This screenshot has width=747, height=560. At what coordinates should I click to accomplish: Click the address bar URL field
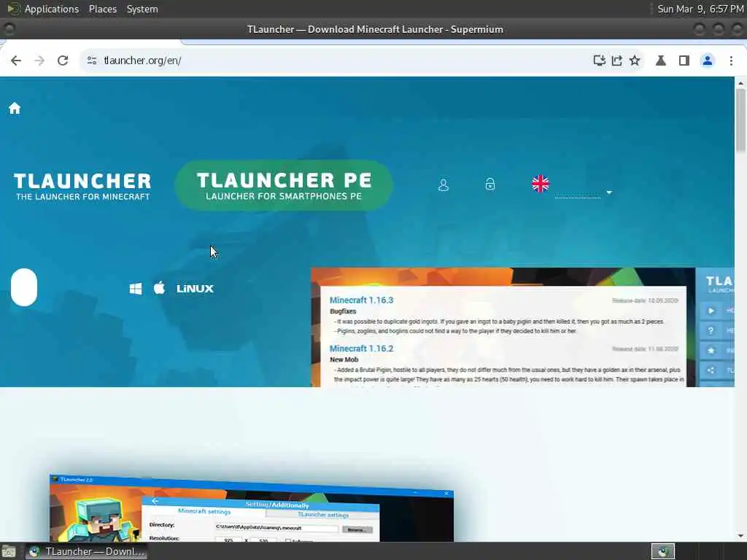pos(333,61)
